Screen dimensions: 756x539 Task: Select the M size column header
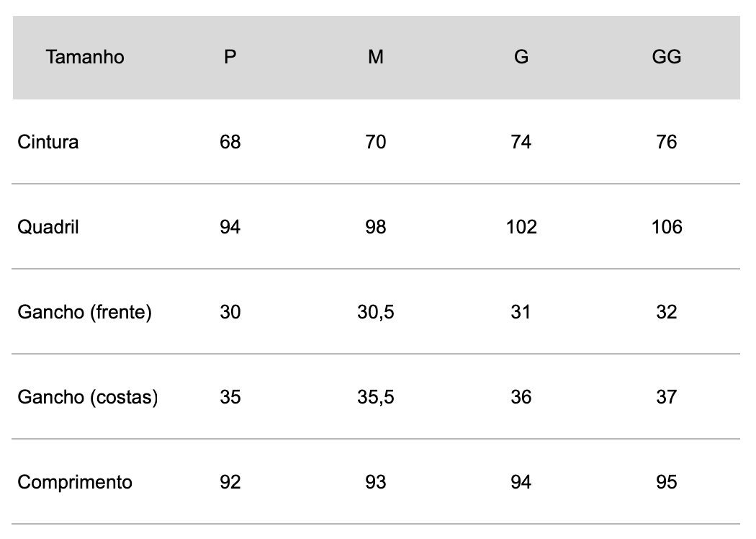376,58
